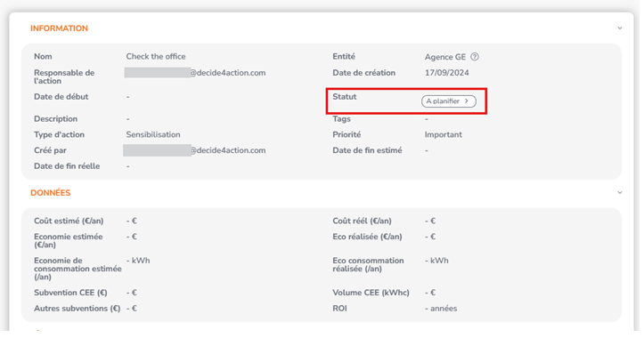Image resolution: width=644 pixels, height=338 pixels.
Task: Select the Coût estimé (€/an) value
Action: point(132,221)
